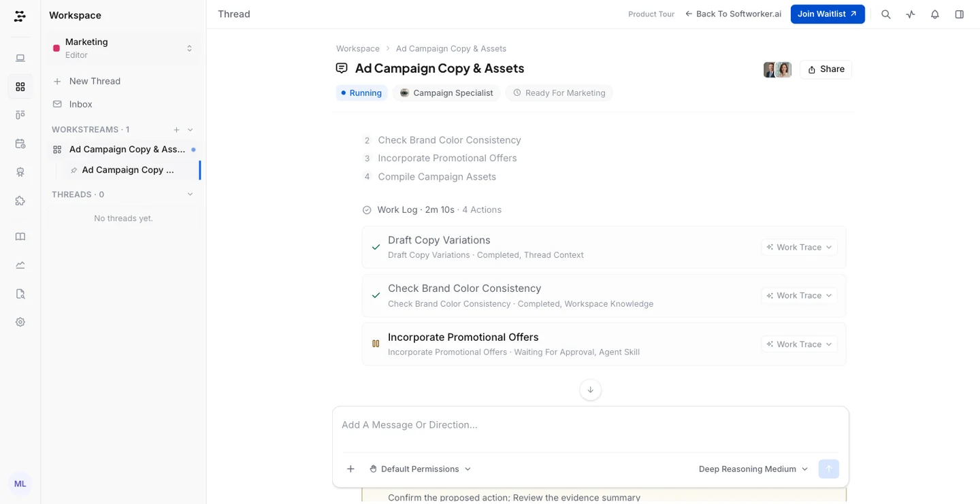The height and width of the screenshot is (504, 980).
Task: Click the search magnifier icon in header
Action: click(x=886, y=14)
